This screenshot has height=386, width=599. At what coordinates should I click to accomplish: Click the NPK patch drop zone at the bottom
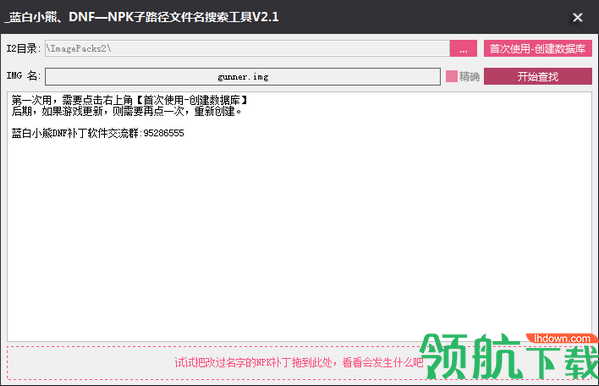point(299,363)
